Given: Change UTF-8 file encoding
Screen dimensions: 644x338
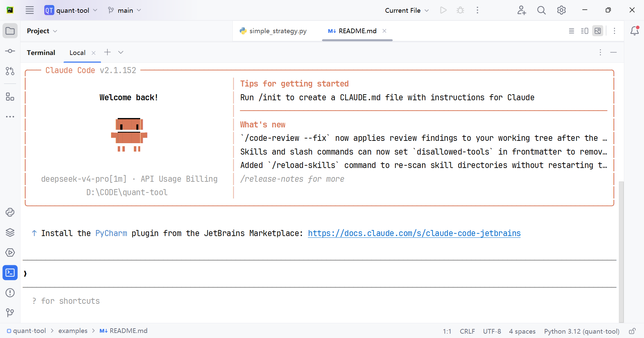Looking at the screenshot, I should coord(492,331).
